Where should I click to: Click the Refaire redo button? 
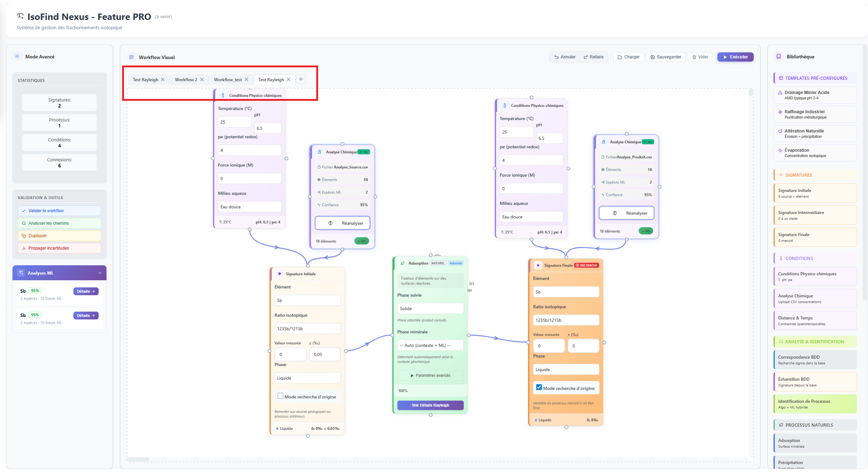tap(593, 57)
